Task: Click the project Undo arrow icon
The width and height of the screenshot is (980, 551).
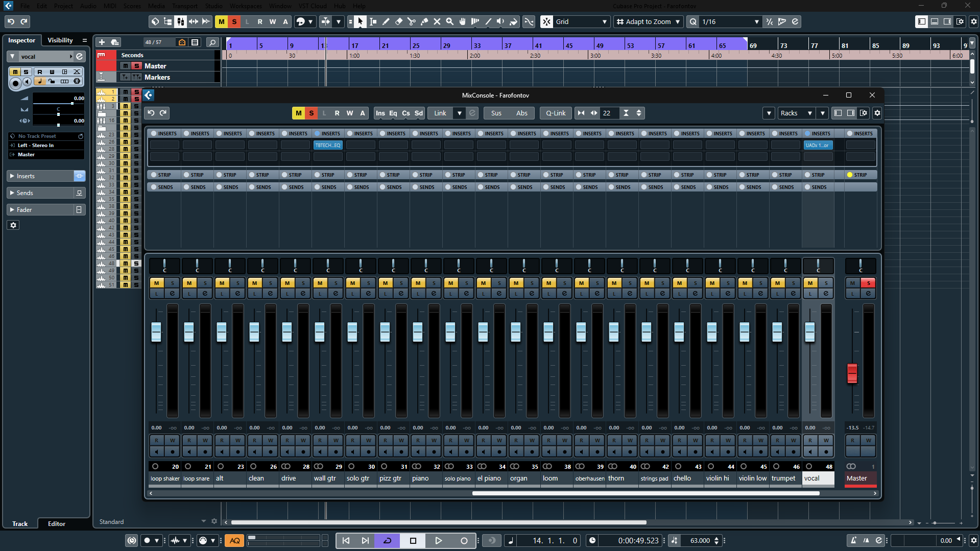Action: [x=11, y=21]
